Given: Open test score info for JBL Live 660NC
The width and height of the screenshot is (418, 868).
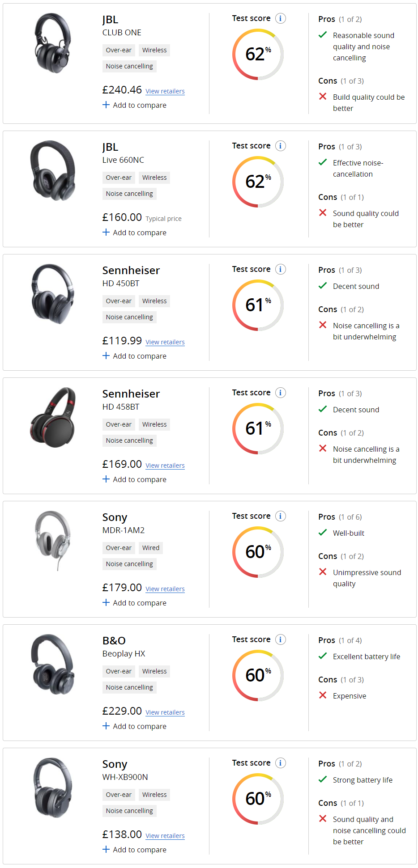Looking at the screenshot, I should click(281, 146).
